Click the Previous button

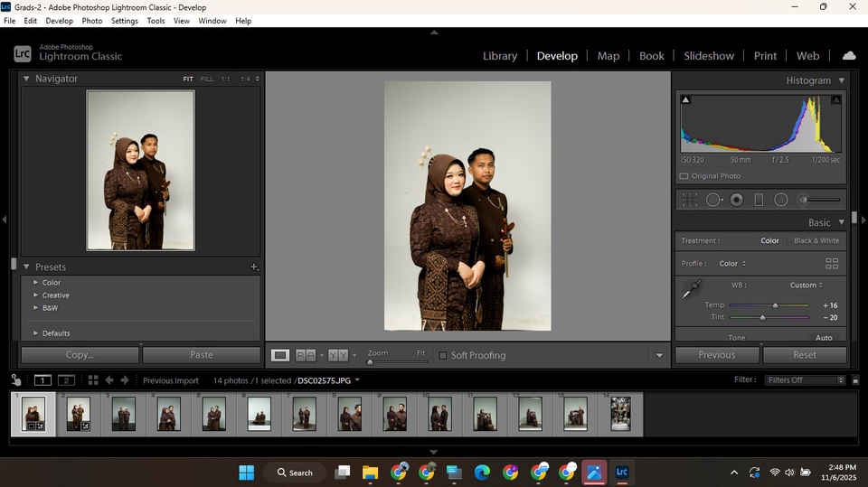pos(717,355)
